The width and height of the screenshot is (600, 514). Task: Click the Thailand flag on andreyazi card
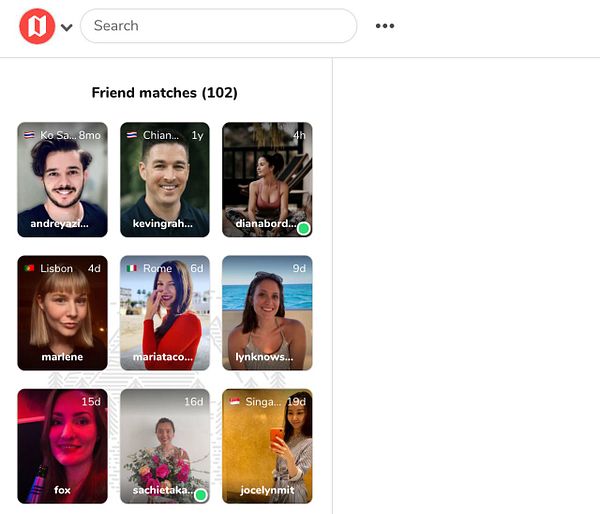pos(29,135)
